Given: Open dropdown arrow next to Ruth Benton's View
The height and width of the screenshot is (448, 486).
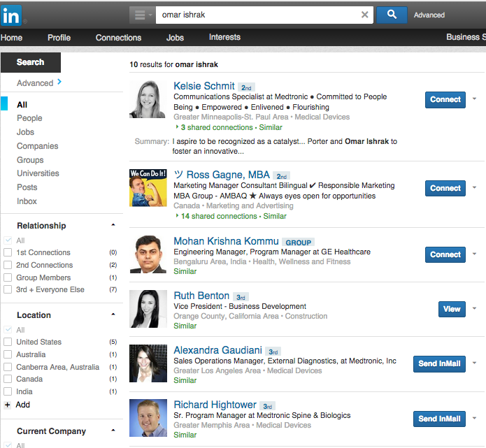Looking at the screenshot, I should point(474,308).
